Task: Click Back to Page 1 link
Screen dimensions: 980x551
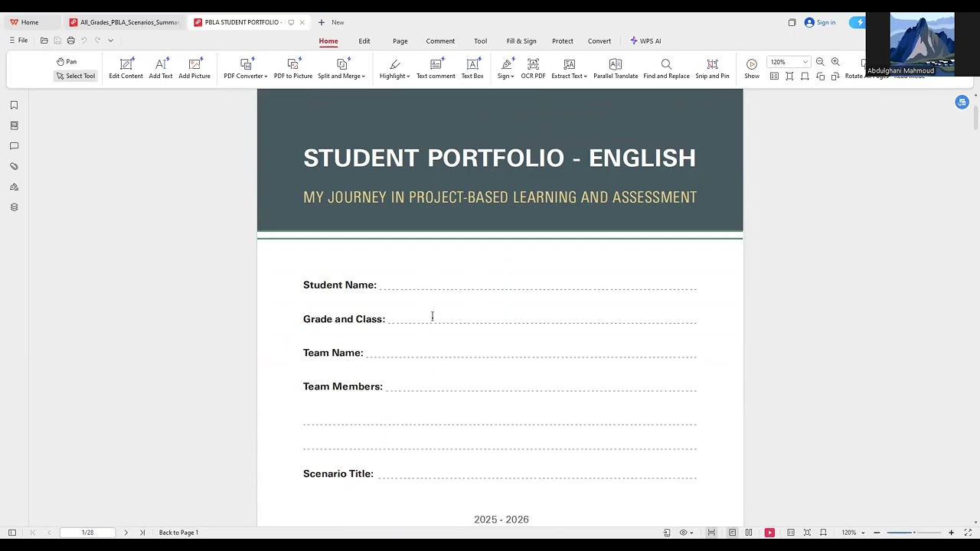Action: click(x=178, y=533)
